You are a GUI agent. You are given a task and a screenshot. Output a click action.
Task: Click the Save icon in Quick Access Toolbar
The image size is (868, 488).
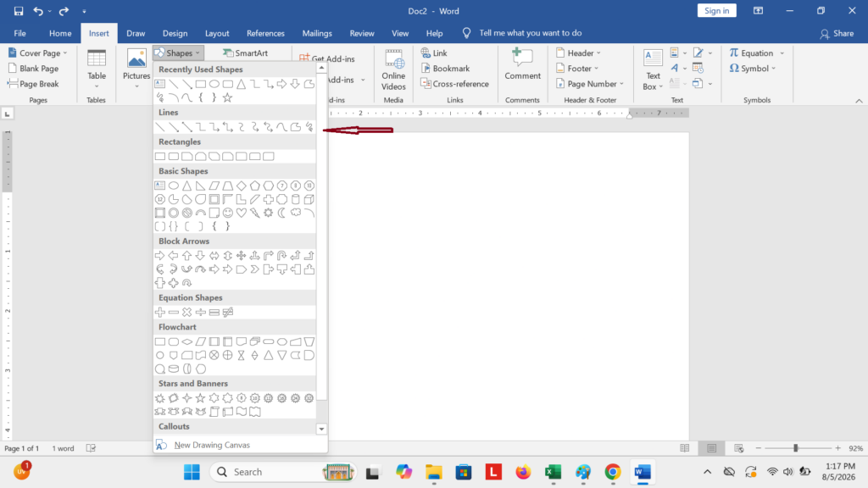[19, 11]
